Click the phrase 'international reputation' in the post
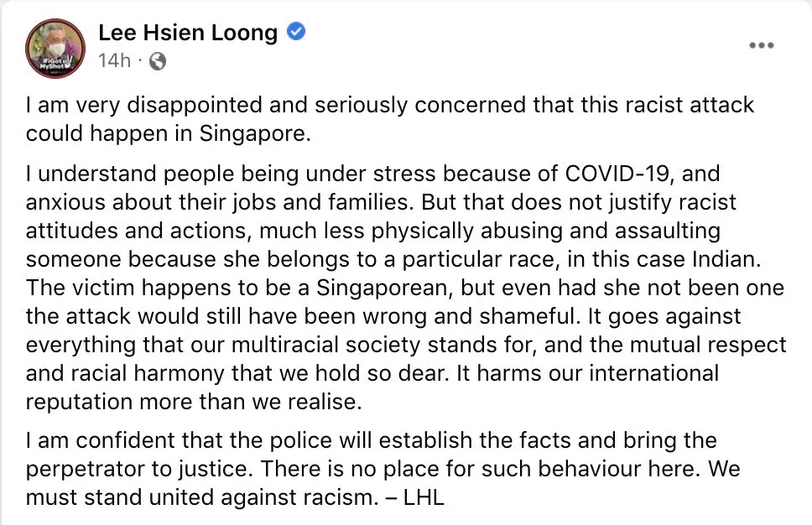This screenshot has width=812, height=525. coord(372,387)
